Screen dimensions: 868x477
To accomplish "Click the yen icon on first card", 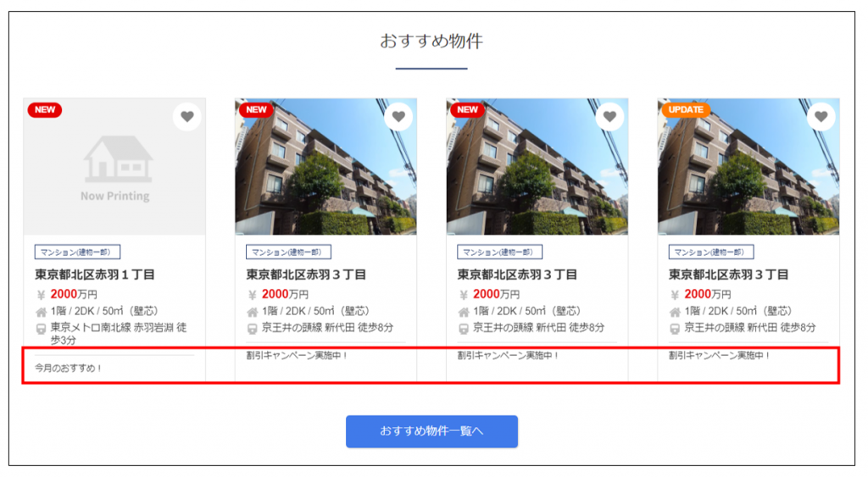I will (x=41, y=295).
